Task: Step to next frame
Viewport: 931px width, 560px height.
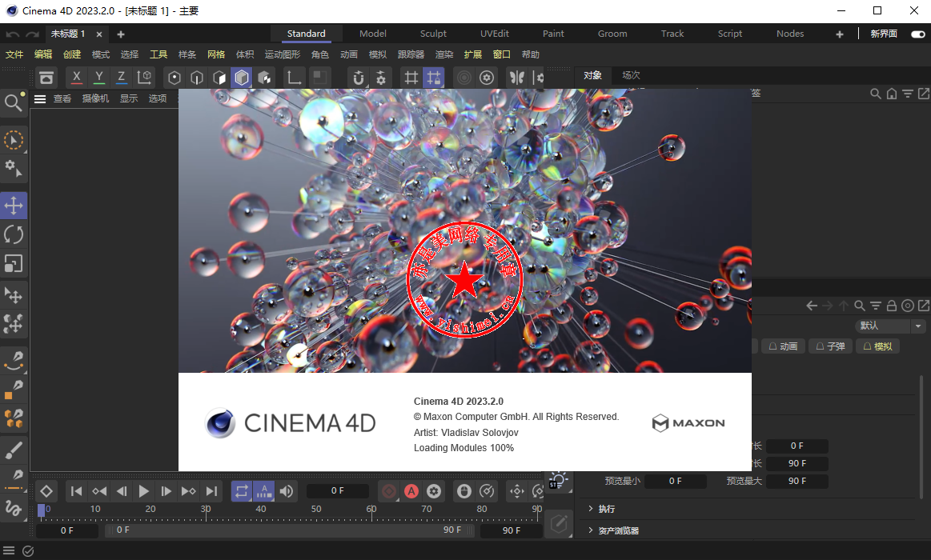Action: click(x=167, y=491)
